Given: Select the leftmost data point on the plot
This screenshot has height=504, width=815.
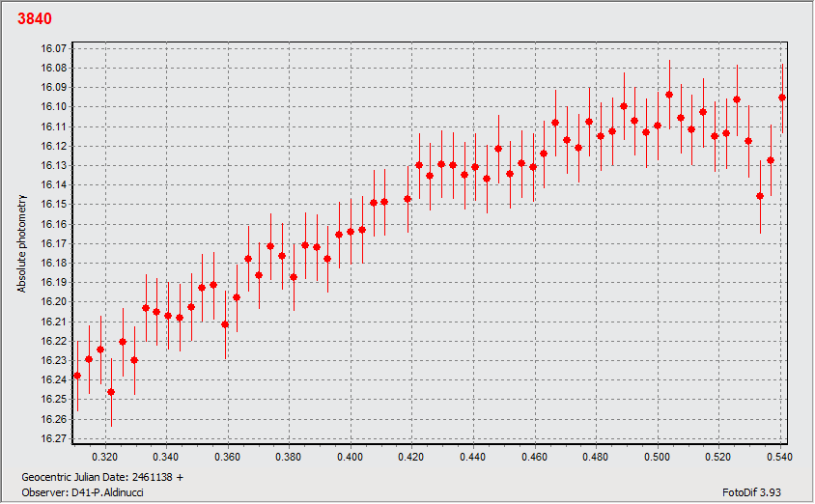Looking at the screenshot, I should coord(77,376).
